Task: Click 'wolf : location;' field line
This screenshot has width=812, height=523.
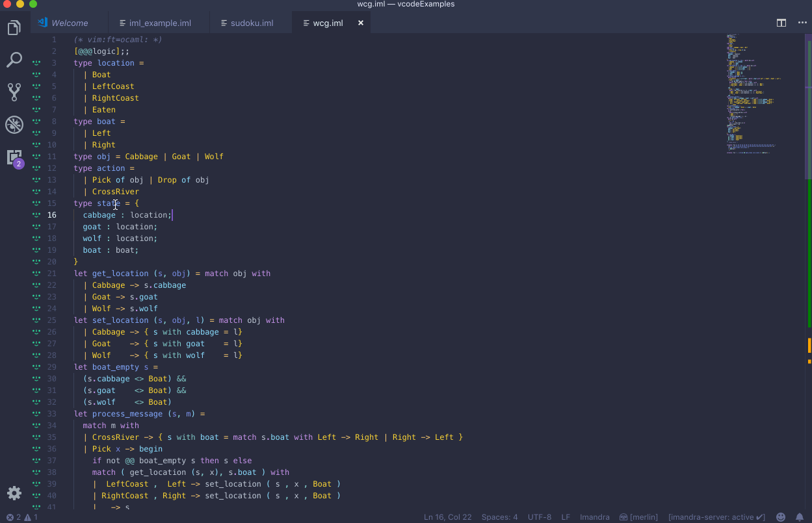Action: click(120, 238)
